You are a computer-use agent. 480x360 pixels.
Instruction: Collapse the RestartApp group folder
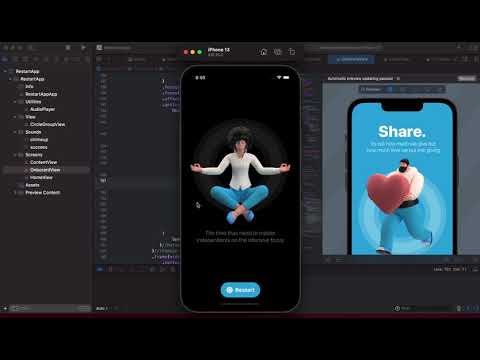point(10,79)
